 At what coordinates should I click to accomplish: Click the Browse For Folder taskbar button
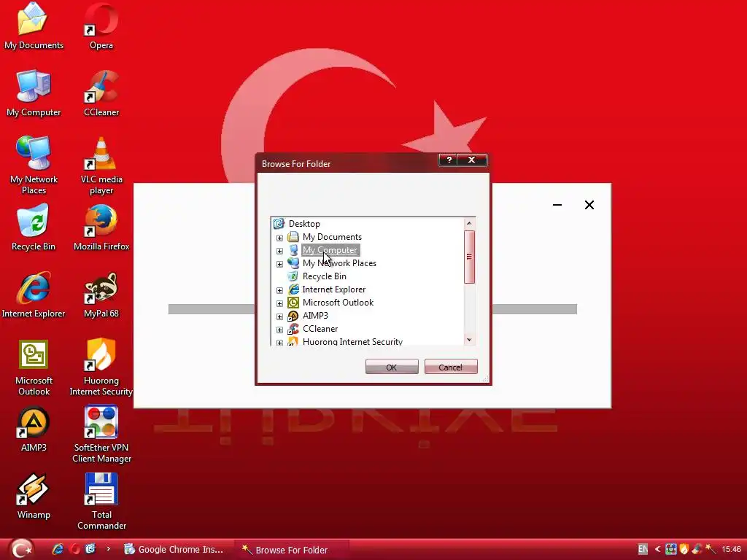(292, 550)
